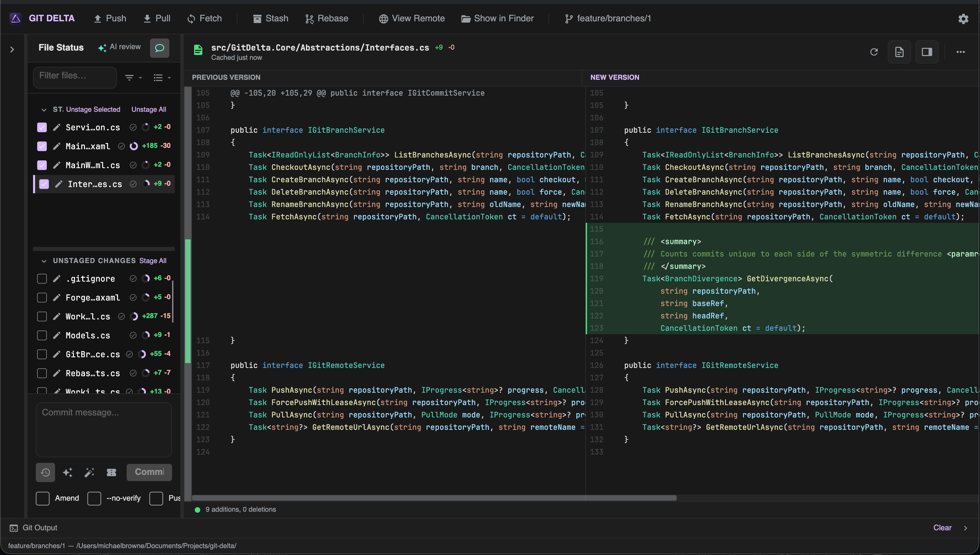Click Show in Finder
The width and height of the screenshot is (980, 555).
pyautogui.click(x=497, y=18)
